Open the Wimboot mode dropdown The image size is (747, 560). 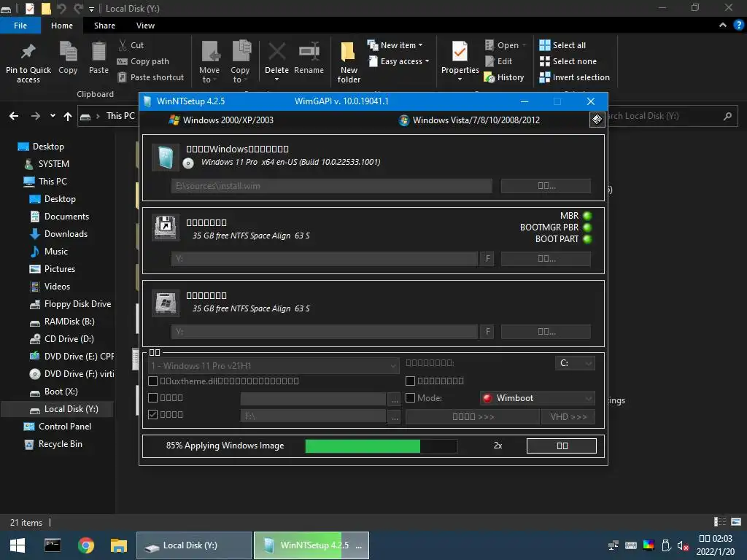[538, 398]
